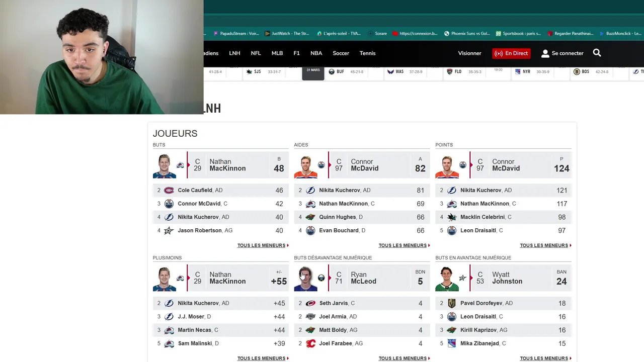
Task: Click the SJS team logo in scoreboard
Action: 249,72
